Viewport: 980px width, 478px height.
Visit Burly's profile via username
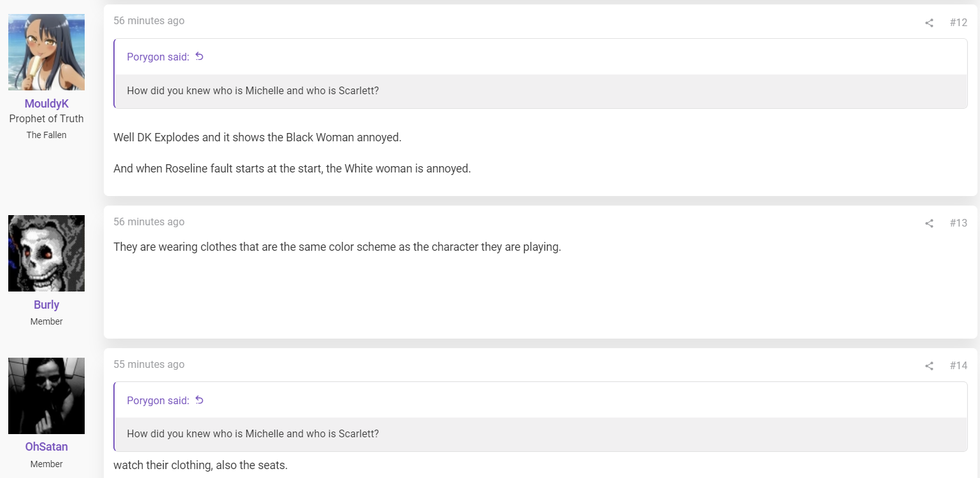tap(46, 305)
